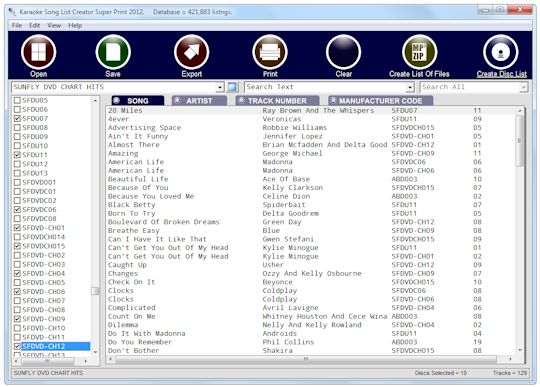Click artist 'Avril Lavigne' in list
This screenshot has height=387, width=540.
tap(290, 307)
